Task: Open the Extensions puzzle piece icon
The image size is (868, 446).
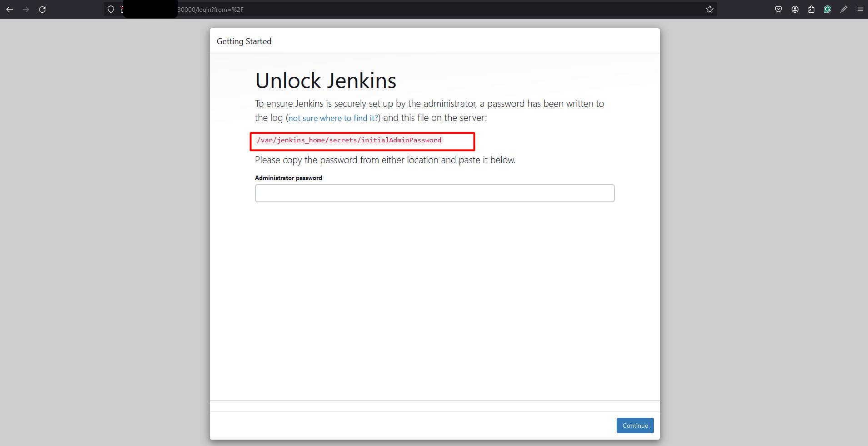Action: click(811, 9)
